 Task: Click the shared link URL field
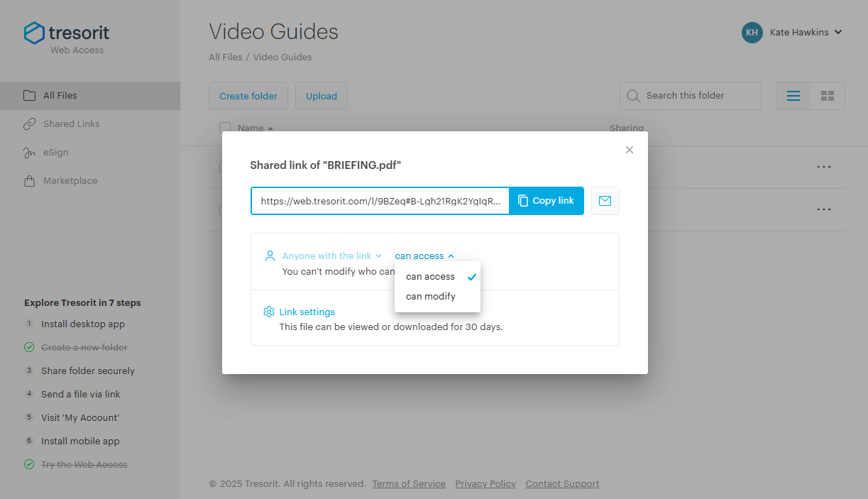tap(380, 201)
